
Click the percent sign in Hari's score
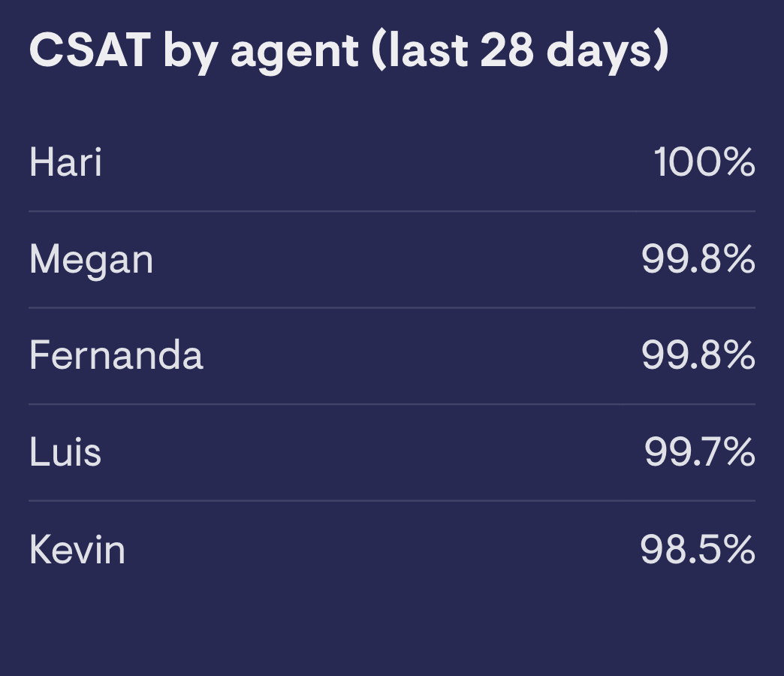point(740,162)
